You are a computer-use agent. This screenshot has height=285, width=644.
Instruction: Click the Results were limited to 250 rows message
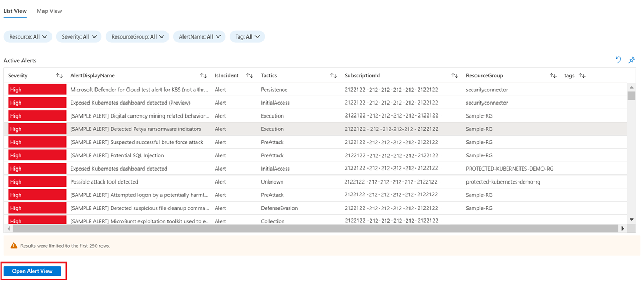coord(65,246)
